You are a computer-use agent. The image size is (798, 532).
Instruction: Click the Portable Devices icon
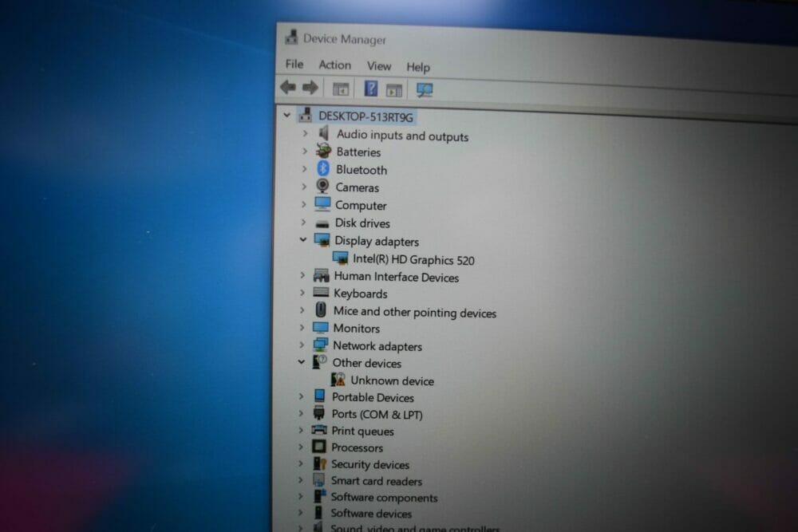pos(319,396)
